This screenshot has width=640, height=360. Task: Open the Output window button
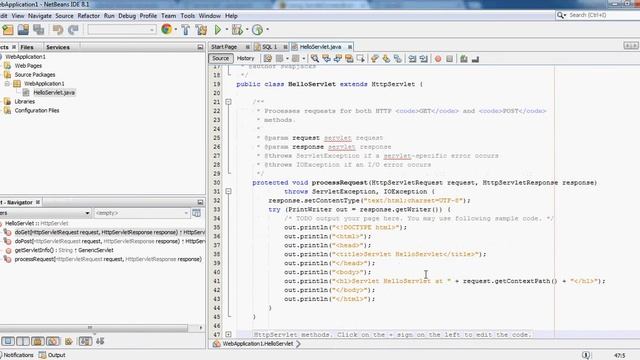[x=52, y=355]
